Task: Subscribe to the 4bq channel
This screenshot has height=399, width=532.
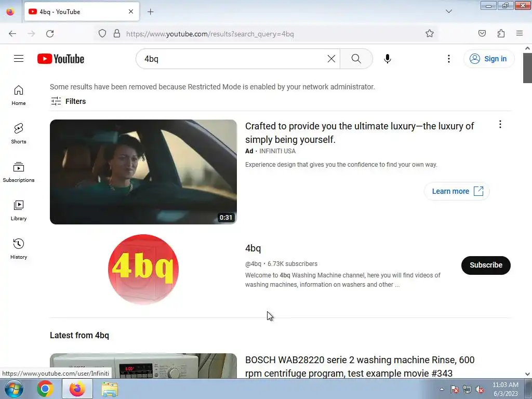Action: [486, 265]
